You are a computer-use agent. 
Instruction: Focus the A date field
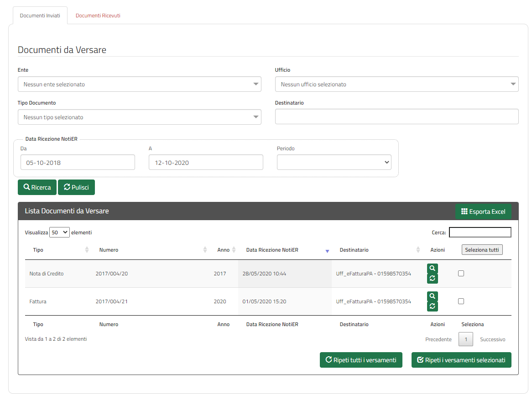coord(206,162)
